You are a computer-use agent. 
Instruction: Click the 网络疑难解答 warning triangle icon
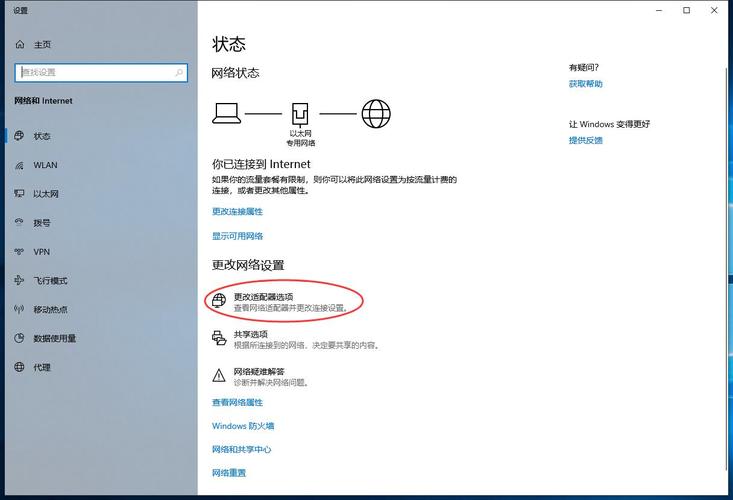point(219,375)
